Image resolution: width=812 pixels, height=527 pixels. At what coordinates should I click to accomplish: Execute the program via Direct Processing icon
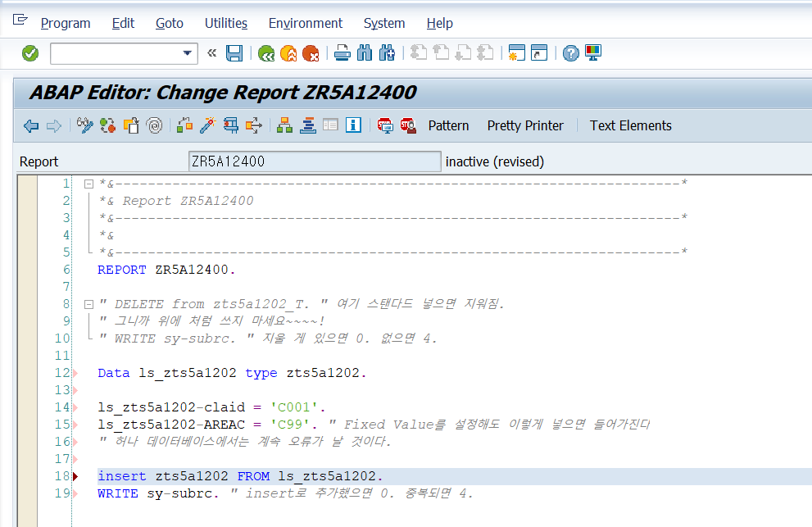click(231, 125)
